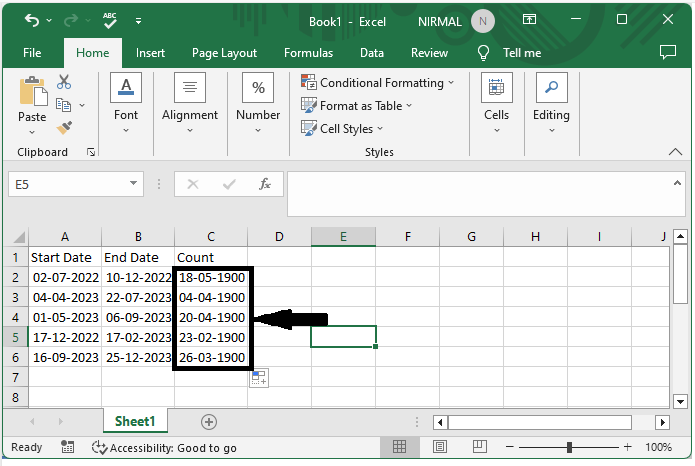Select the Sheet1 worksheet tab
Screen dimensions: 695x466
[x=134, y=421]
